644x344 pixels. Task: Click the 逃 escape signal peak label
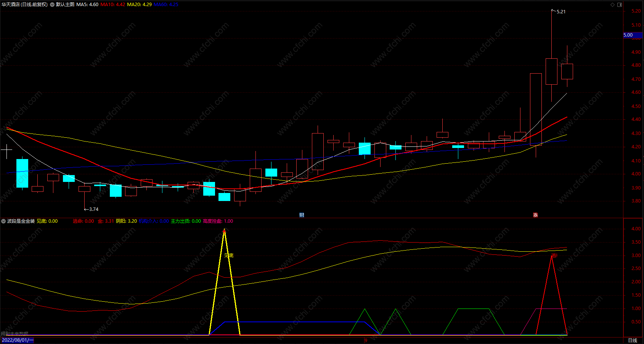click(554, 256)
